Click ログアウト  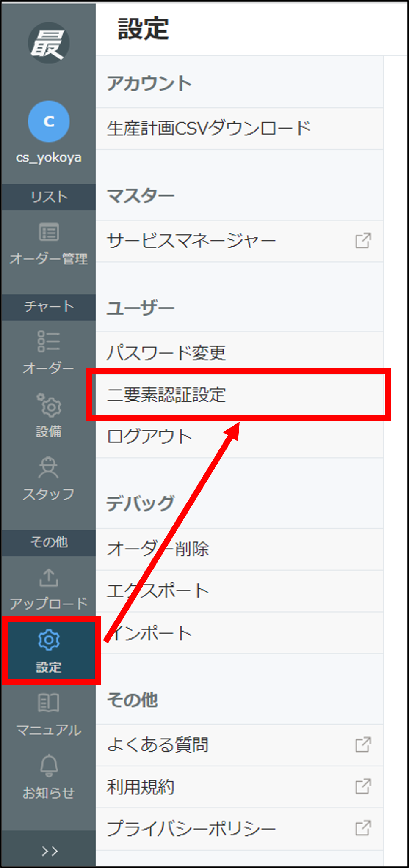coord(240,437)
